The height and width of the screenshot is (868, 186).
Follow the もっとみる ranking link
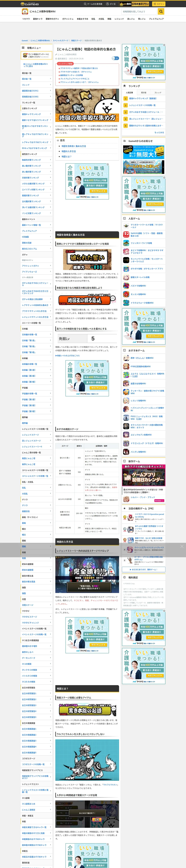[x=159, y=132]
